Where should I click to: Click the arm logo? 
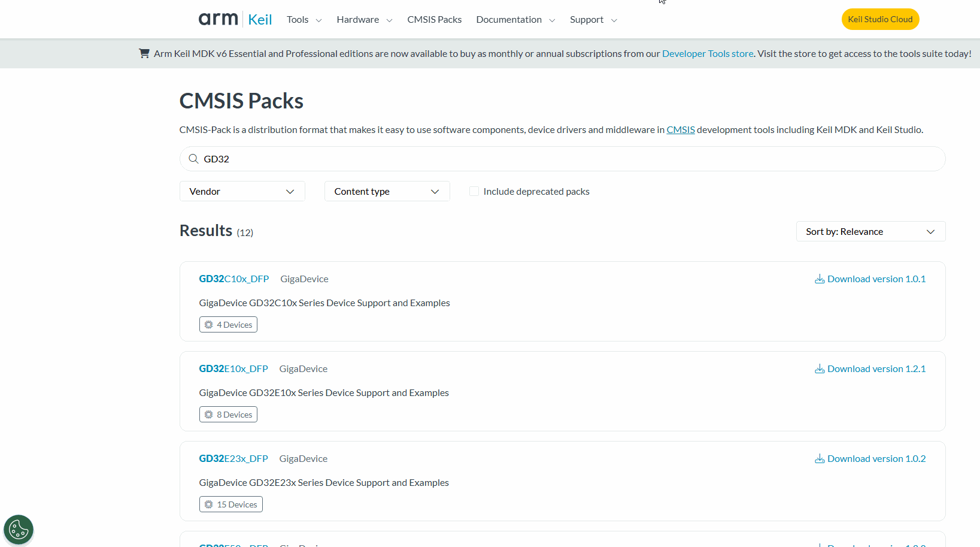click(x=219, y=19)
